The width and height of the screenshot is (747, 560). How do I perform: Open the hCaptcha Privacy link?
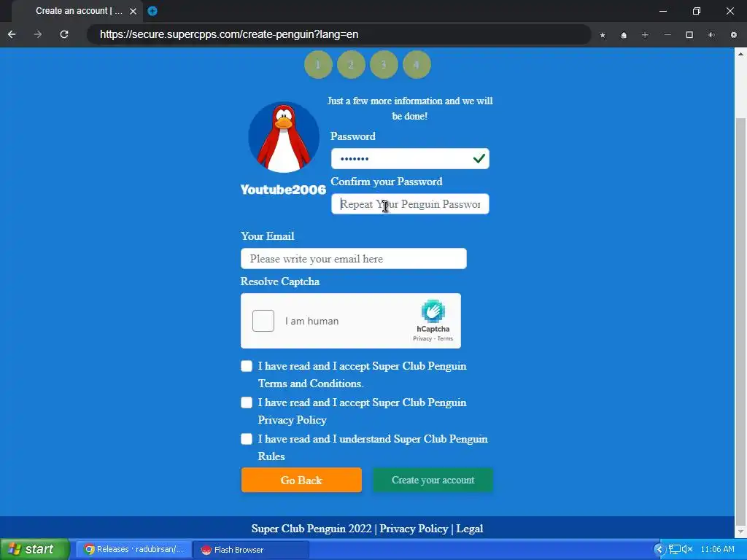[x=422, y=338]
